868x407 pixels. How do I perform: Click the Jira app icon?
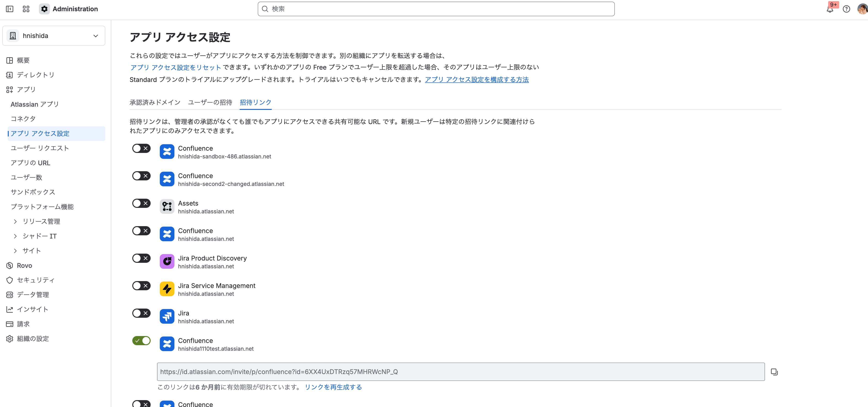[x=167, y=316]
